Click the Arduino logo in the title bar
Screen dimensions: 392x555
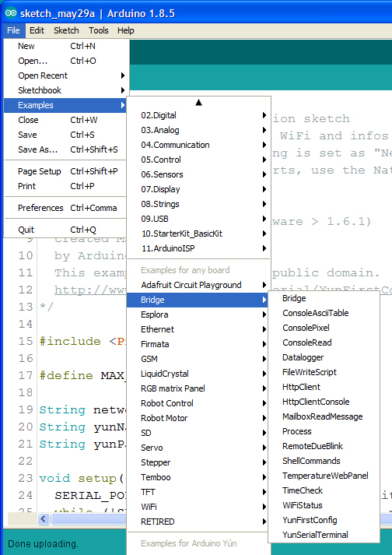click(x=11, y=13)
